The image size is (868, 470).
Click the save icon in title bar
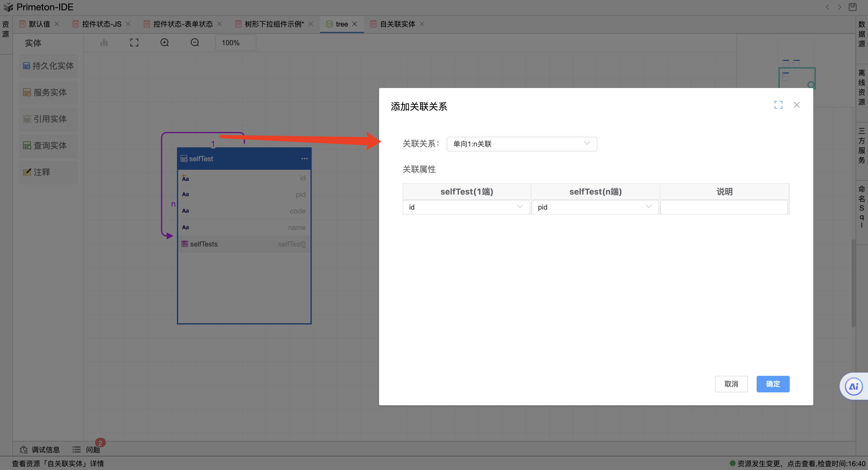[x=852, y=7]
